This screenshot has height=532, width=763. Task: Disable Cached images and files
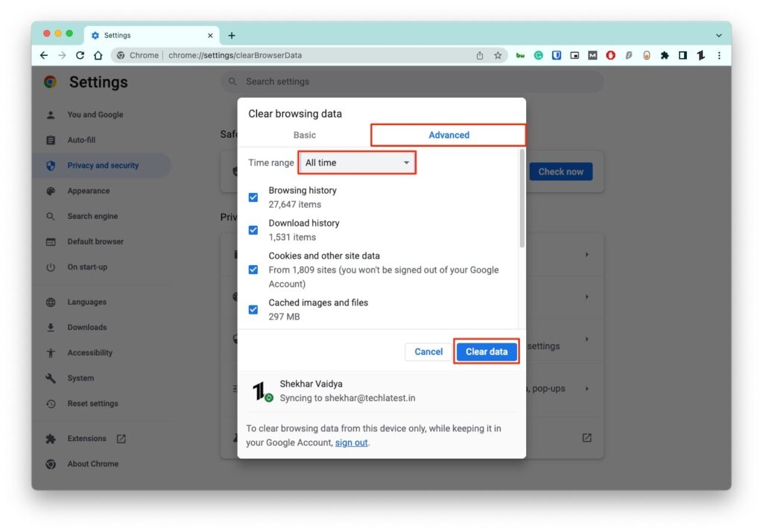253,309
